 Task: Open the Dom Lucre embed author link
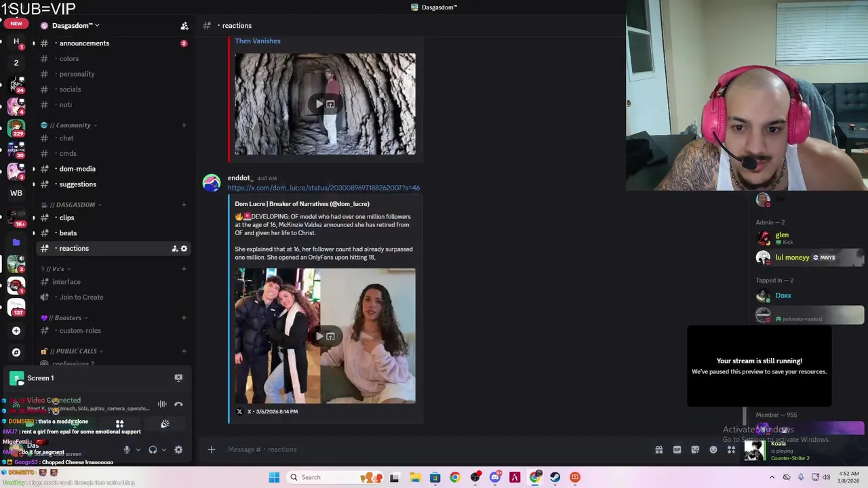click(x=302, y=204)
